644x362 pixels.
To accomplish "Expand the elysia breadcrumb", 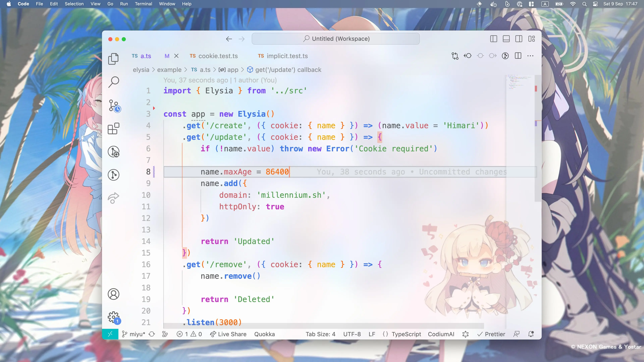I will 141,70.
